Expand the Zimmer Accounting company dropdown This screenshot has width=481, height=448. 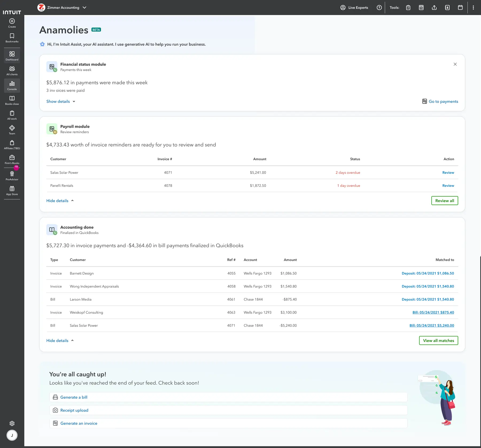(84, 7)
